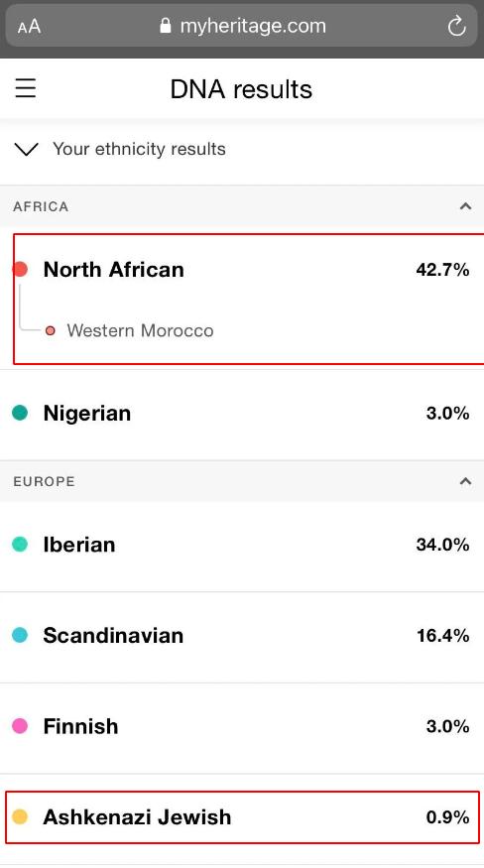Collapse the Europe section arrow
Image resolution: width=484 pixels, height=868 pixels.
click(x=465, y=481)
